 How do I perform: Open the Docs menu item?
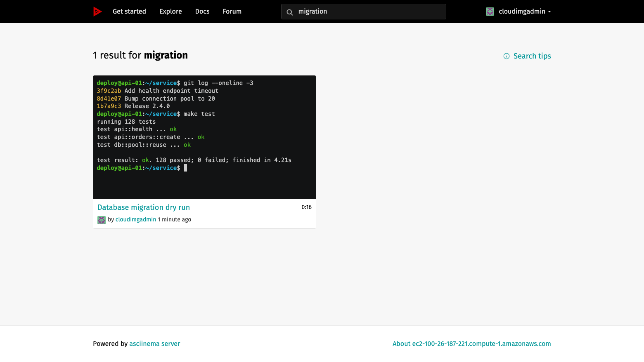point(202,12)
